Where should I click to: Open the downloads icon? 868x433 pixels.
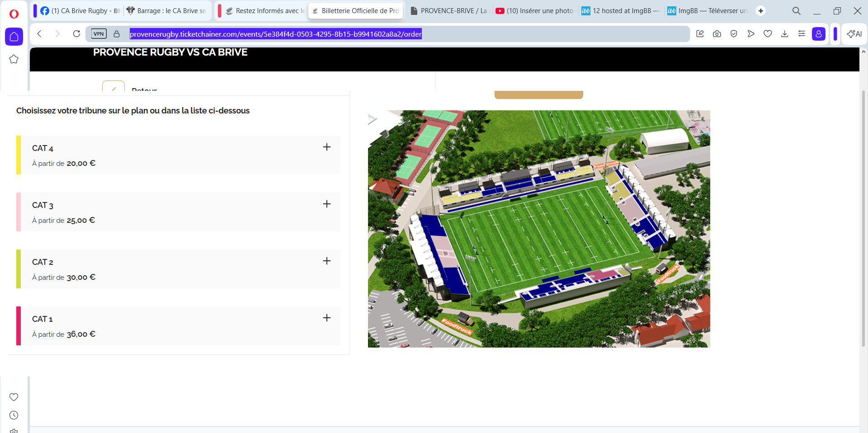click(785, 34)
